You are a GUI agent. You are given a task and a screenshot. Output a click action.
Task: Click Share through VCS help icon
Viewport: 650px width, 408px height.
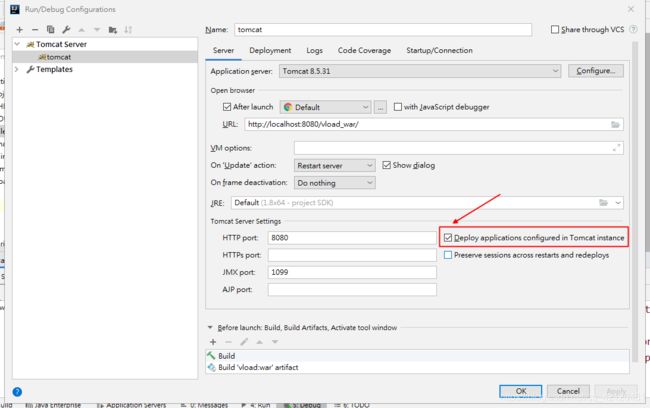[633, 29]
